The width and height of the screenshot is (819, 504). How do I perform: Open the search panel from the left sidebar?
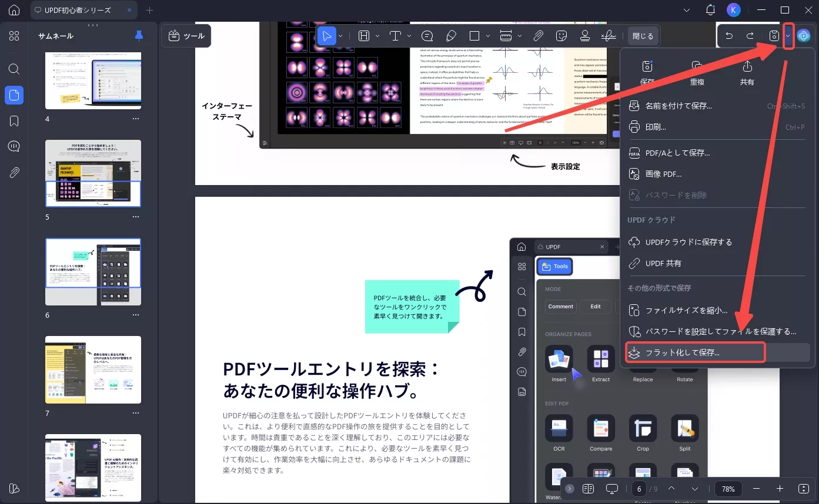(x=14, y=69)
